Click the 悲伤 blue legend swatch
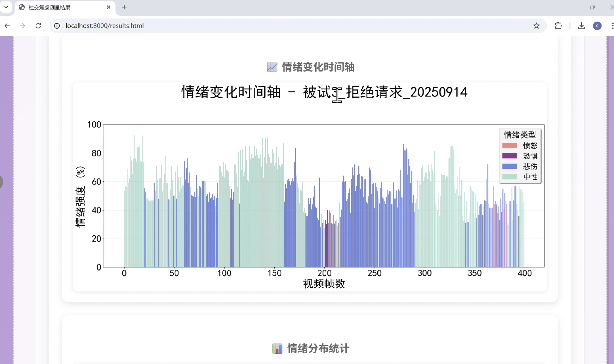614x364 pixels. (x=509, y=166)
